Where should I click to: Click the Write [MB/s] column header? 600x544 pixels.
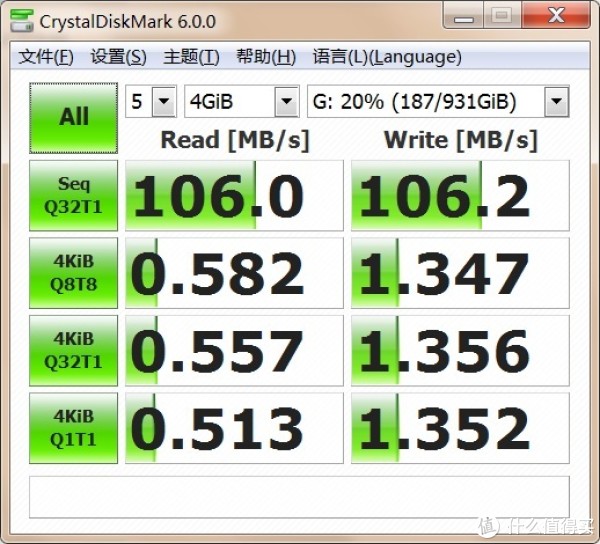[x=461, y=140]
